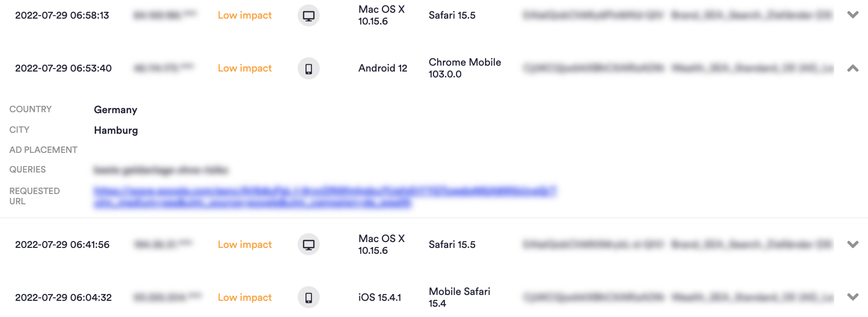Click "Low impact" on the iOS 15.4.1 row
The image size is (868, 317).
(x=244, y=297)
